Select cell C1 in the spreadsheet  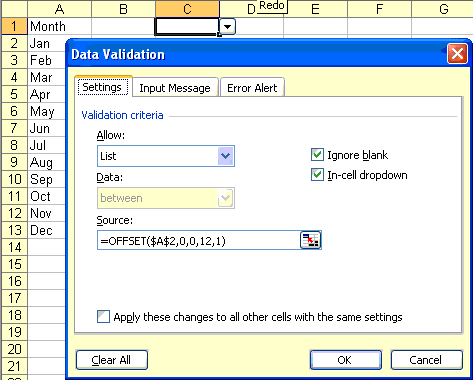(x=187, y=26)
